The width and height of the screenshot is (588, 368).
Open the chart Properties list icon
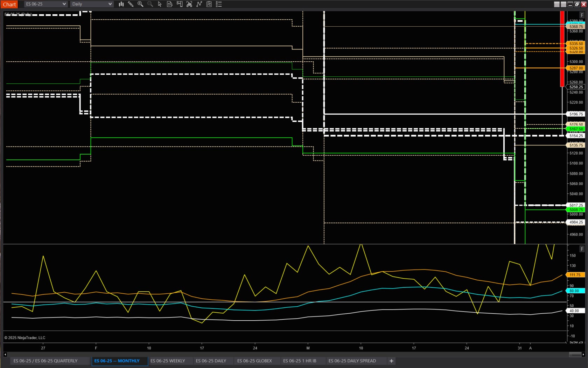coord(219,4)
